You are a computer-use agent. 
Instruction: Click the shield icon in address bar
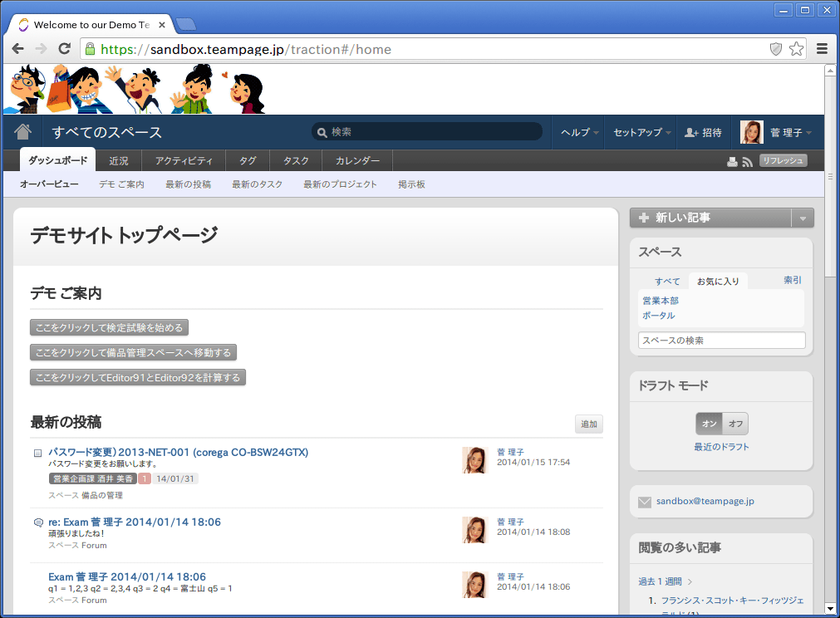(776, 49)
